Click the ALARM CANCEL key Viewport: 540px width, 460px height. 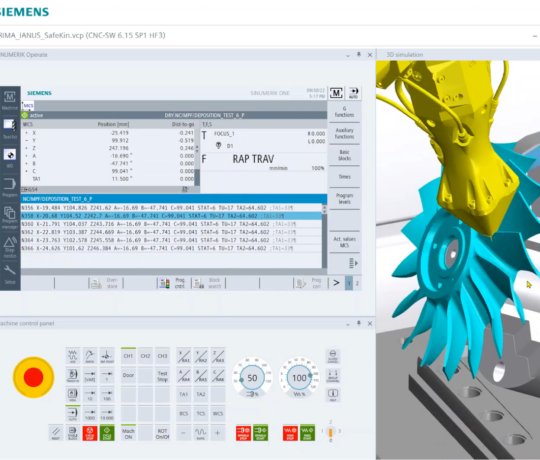pyautogui.click(x=333, y=356)
